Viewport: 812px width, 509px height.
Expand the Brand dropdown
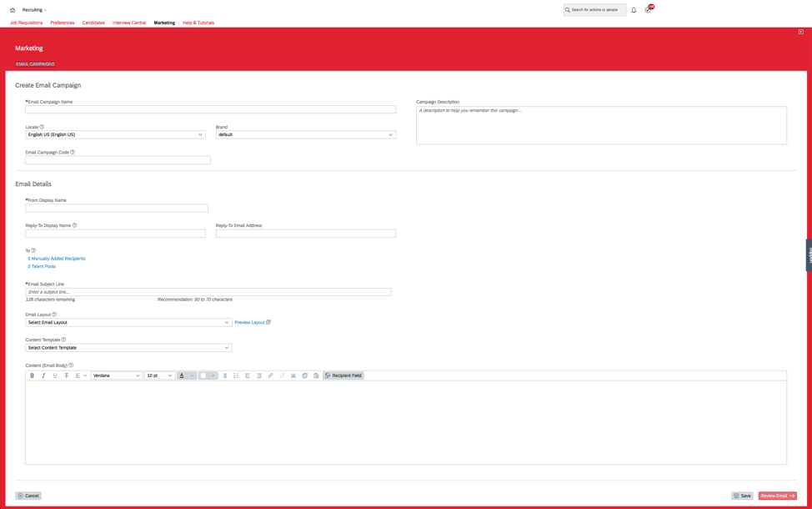click(x=305, y=134)
